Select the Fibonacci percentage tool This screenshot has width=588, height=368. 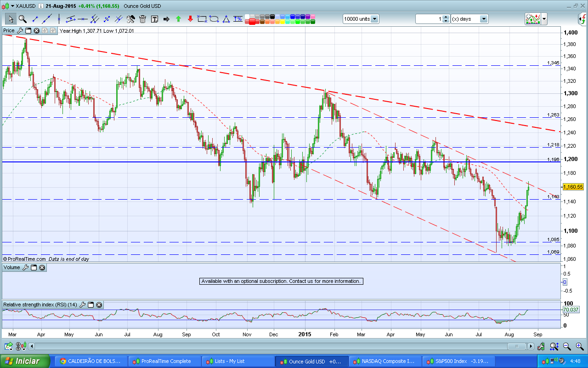pos(238,19)
